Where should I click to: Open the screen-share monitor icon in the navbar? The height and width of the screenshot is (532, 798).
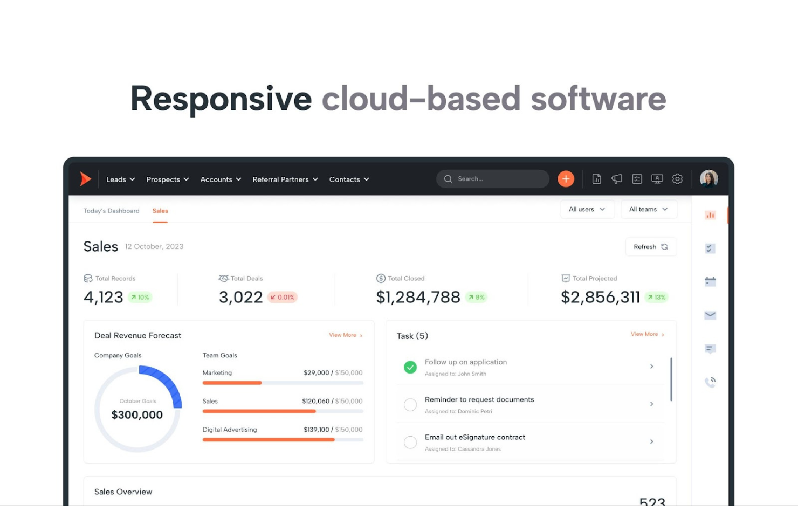tap(657, 178)
